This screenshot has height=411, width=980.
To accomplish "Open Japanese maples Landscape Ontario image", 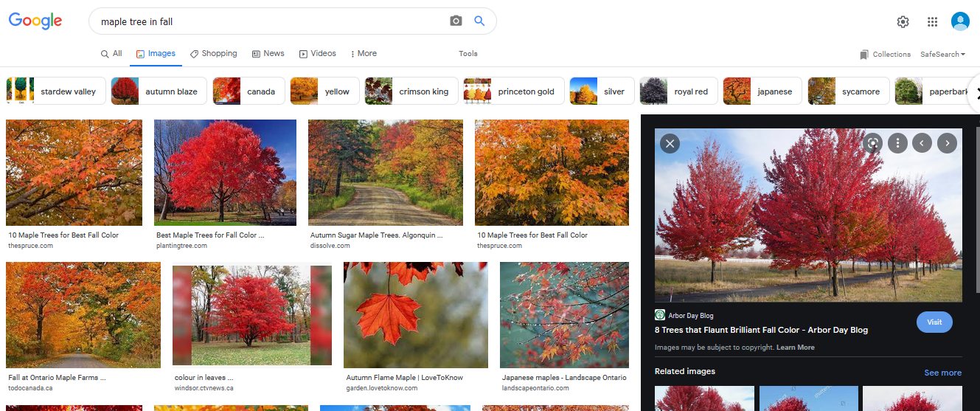I will [564, 315].
